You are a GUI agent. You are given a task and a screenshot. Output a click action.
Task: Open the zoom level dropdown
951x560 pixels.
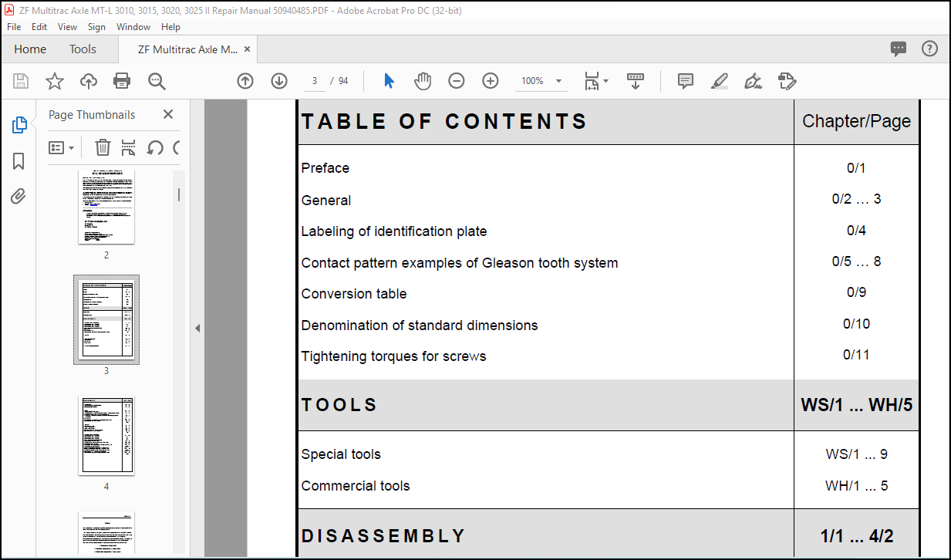click(x=558, y=81)
